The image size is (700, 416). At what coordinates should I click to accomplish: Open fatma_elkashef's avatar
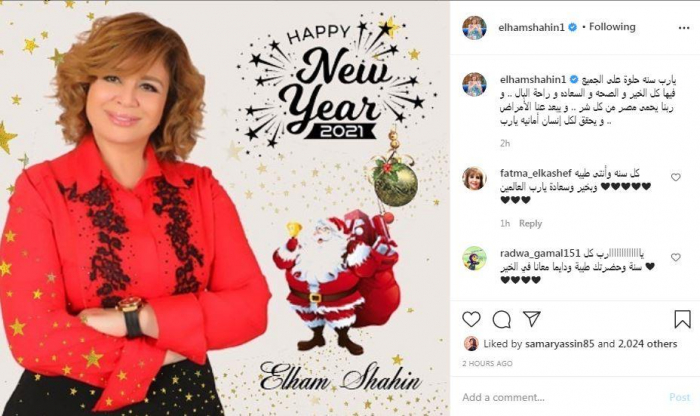click(x=474, y=178)
